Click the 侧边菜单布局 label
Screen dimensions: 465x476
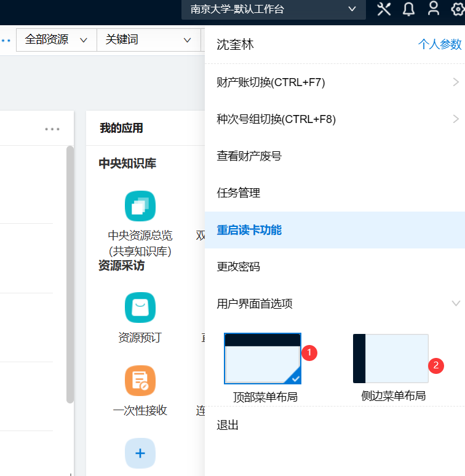pos(394,396)
